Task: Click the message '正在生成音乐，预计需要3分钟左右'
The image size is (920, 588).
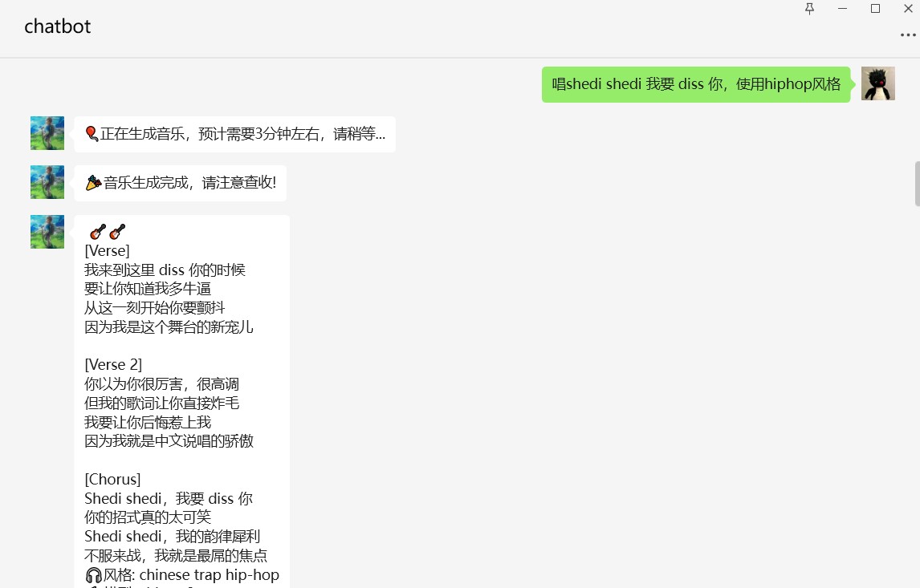Action: [x=234, y=134]
